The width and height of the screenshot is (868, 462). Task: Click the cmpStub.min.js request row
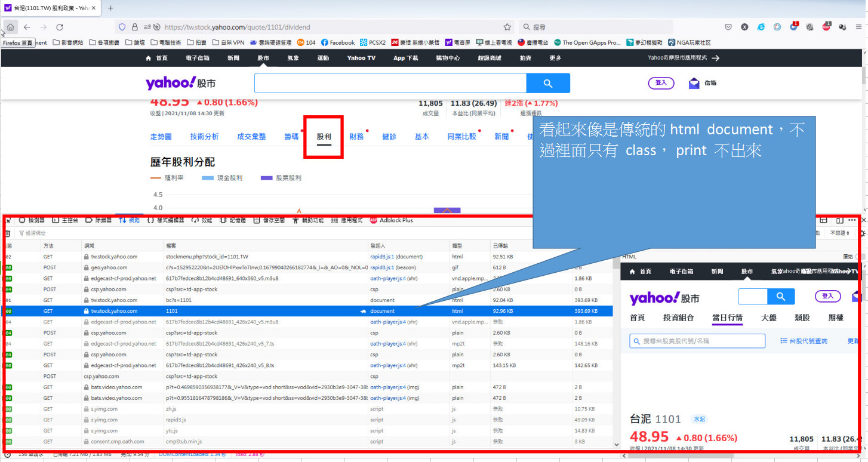pos(309,442)
